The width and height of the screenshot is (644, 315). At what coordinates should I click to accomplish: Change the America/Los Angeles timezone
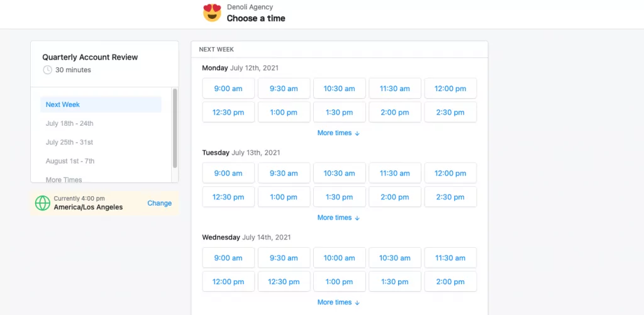pyautogui.click(x=159, y=203)
